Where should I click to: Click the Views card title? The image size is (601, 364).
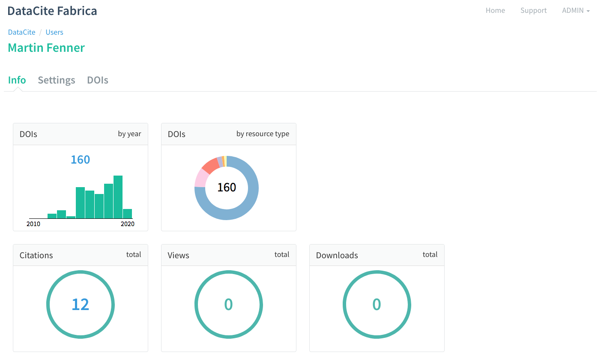(x=179, y=255)
